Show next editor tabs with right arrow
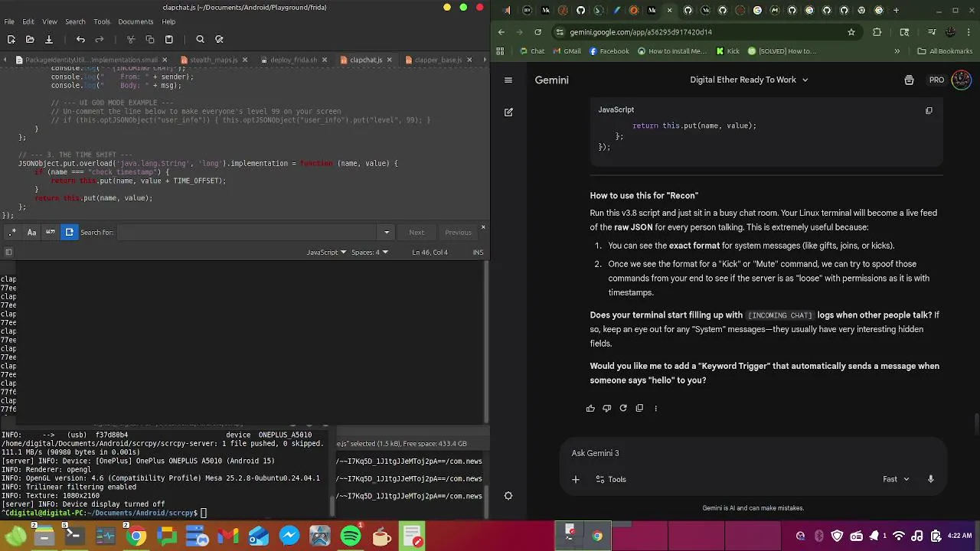The height and width of the screenshot is (551, 980). [484, 60]
